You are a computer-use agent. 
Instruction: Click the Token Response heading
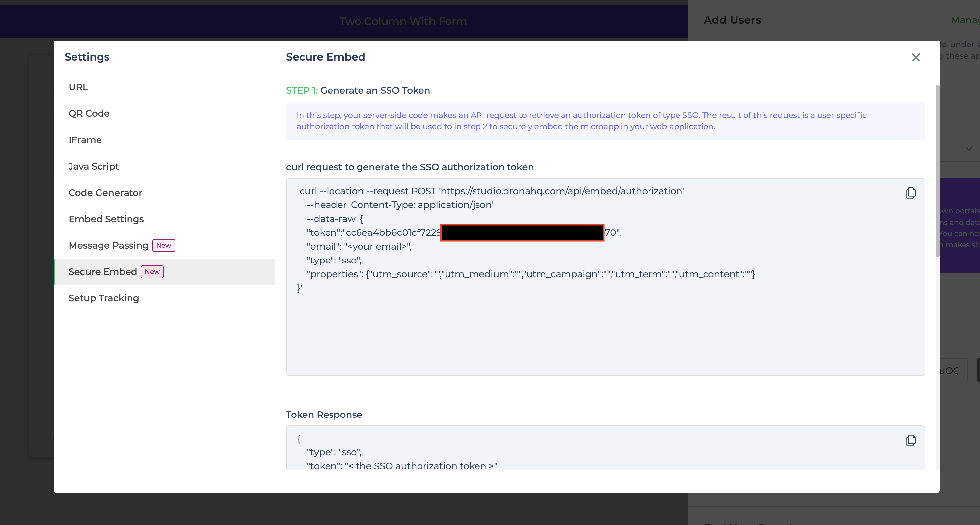tap(324, 415)
